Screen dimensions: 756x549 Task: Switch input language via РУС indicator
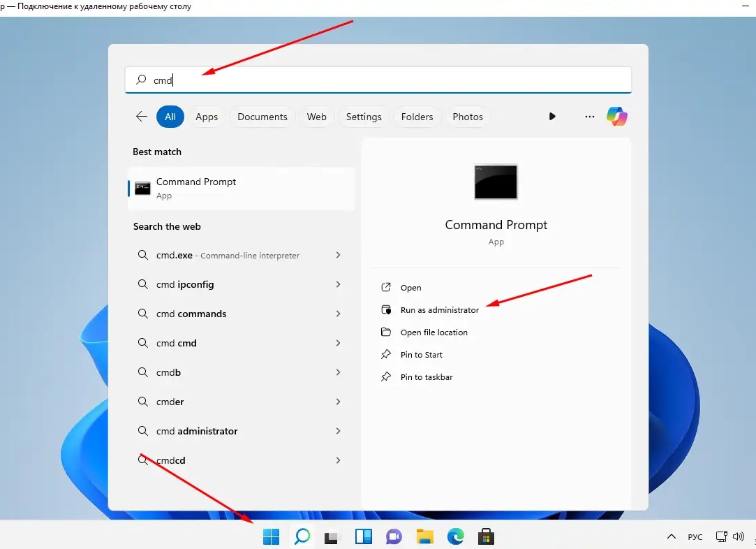coord(695,537)
